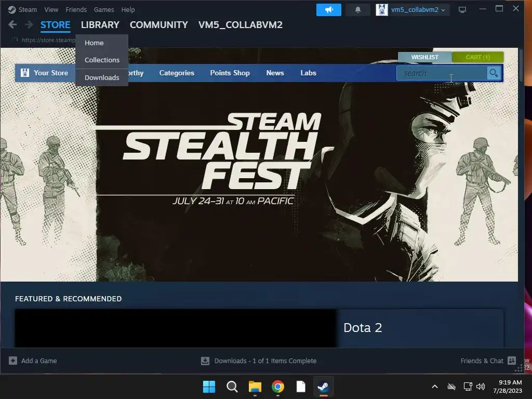Click the Steam logo icon in menu bar

tap(12, 9)
